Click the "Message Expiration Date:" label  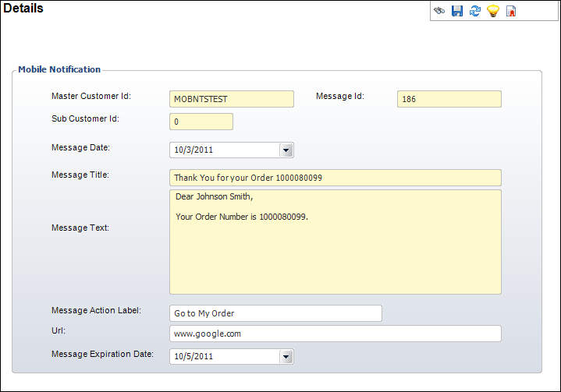[x=102, y=354]
